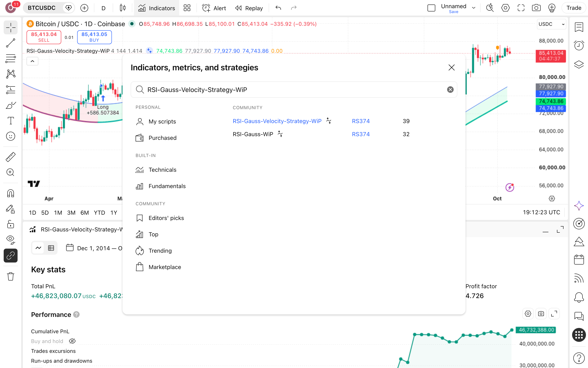This screenshot has width=588, height=368.
Task: Click the Trade button
Action: tap(574, 8)
